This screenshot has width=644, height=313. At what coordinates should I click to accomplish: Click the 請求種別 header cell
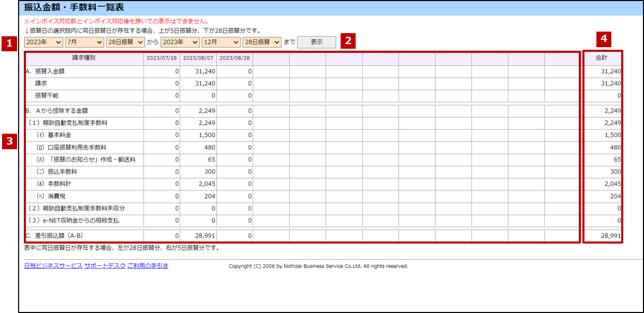coord(84,58)
